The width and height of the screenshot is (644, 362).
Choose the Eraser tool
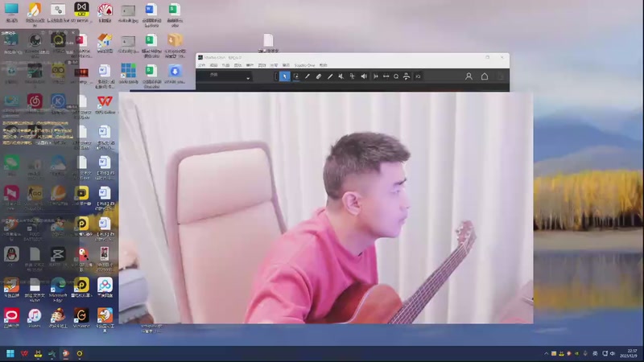(318, 76)
